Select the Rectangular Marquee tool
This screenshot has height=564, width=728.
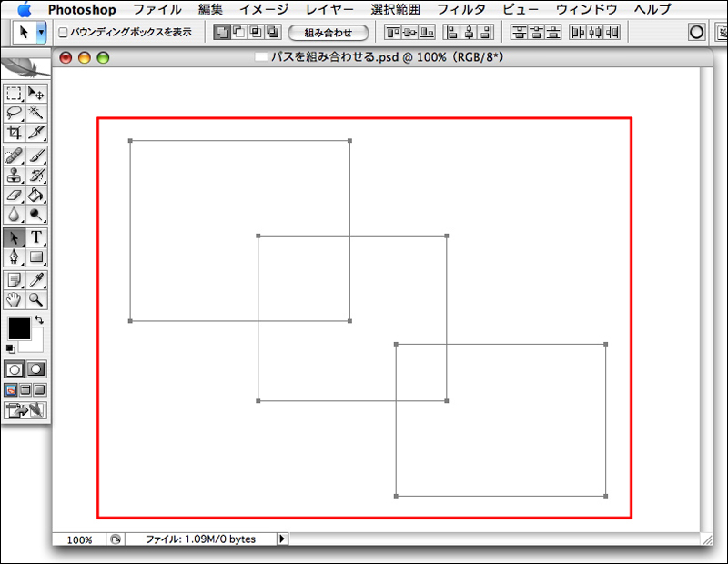15,93
